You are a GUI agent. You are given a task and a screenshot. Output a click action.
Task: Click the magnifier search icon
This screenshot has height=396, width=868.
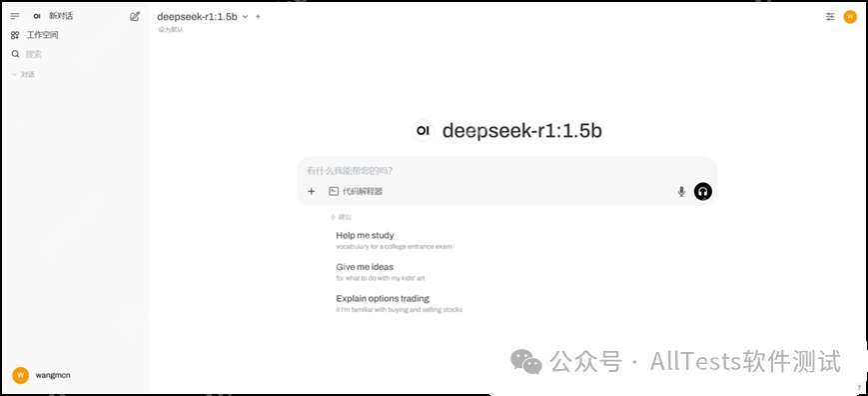(16, 54)
